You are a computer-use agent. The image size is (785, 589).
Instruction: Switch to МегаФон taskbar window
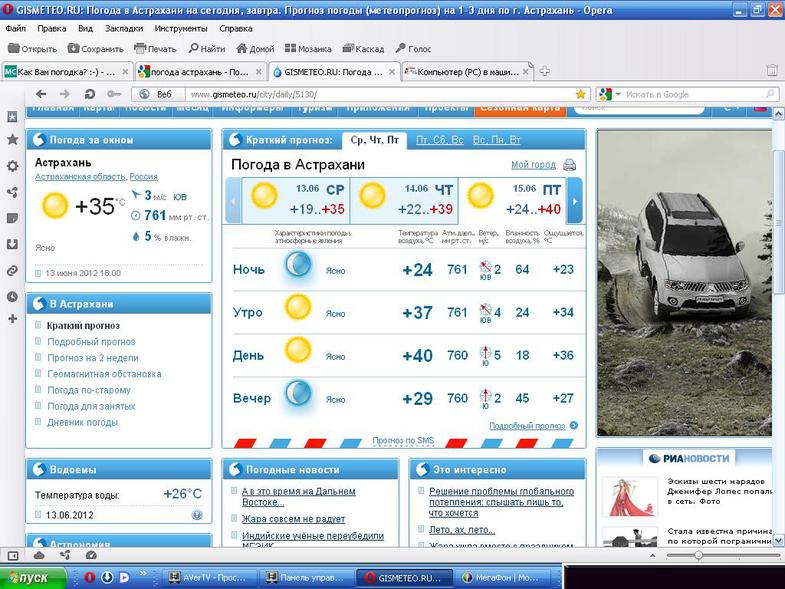tap(501, 577)
